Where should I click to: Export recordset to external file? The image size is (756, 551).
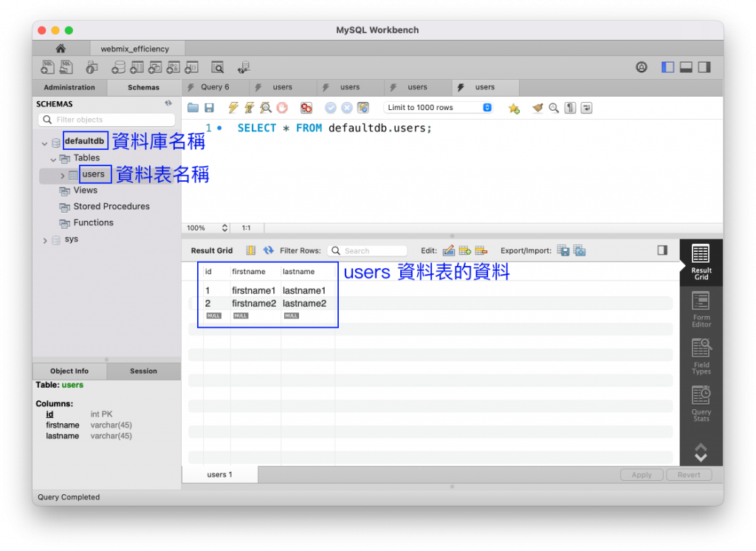point(563,250)
